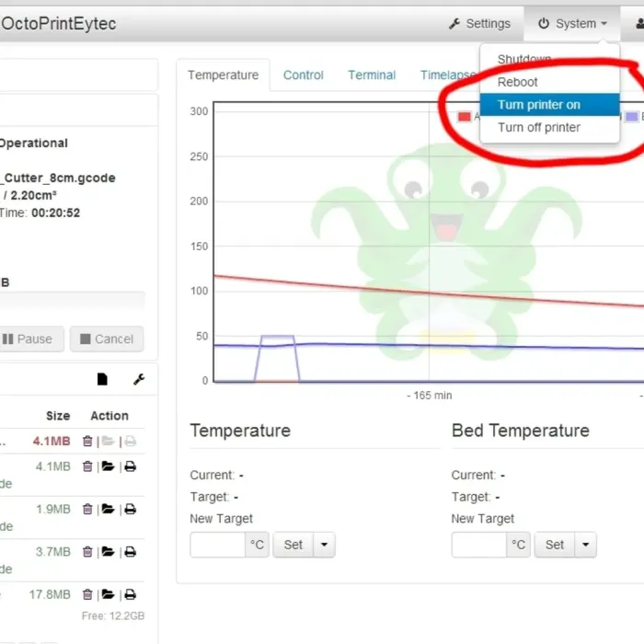The height and width of the screenshot is (644, 644).
Task: Cancel the current print job
Action: [107, 339]
